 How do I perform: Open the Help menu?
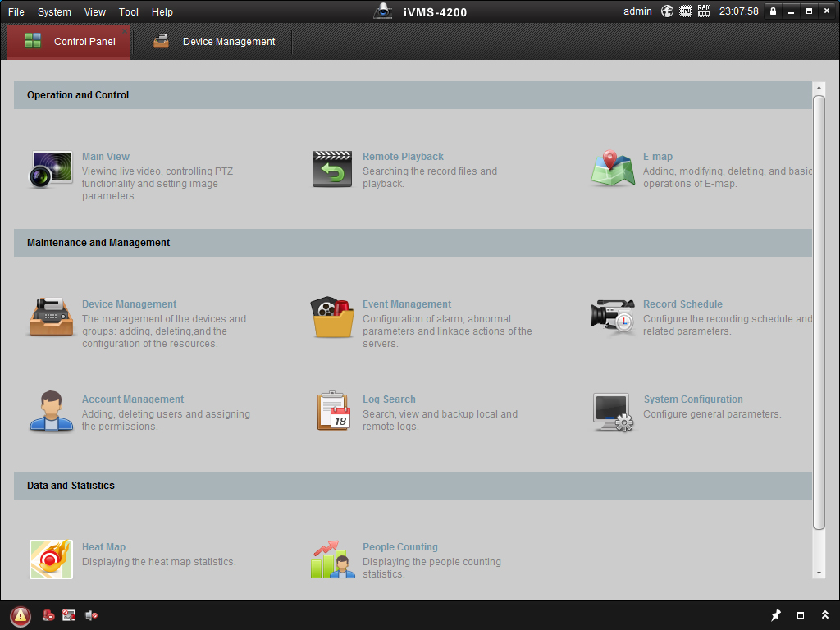pos(162,11)
